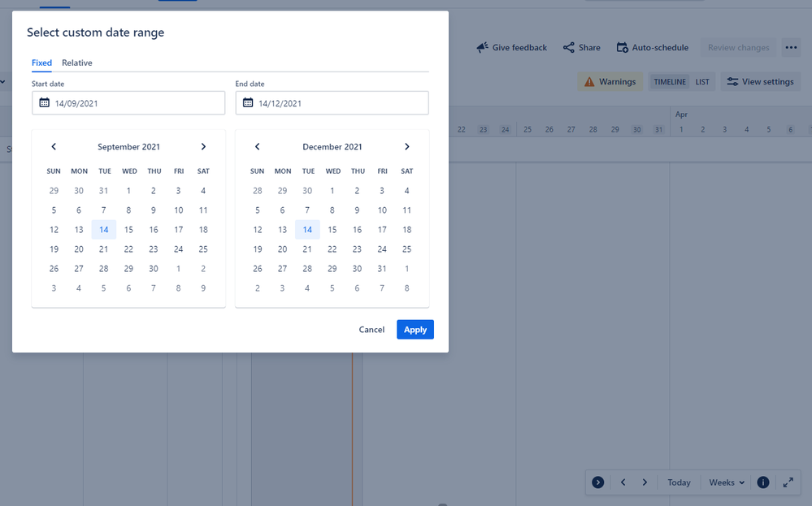Toggle fullscreen with the expand arrows icon
The height and width of the screenshot is (506, 812).
[x=788, y=482]
